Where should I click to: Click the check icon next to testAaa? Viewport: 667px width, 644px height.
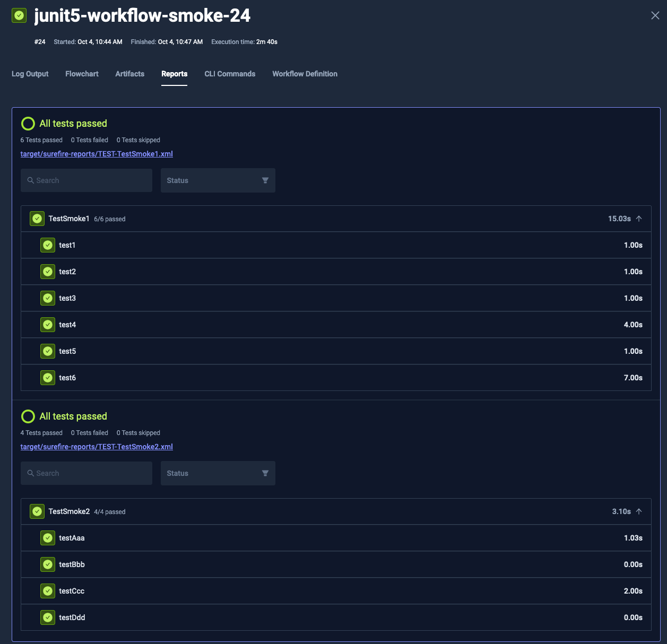click(x=47, y=537)
